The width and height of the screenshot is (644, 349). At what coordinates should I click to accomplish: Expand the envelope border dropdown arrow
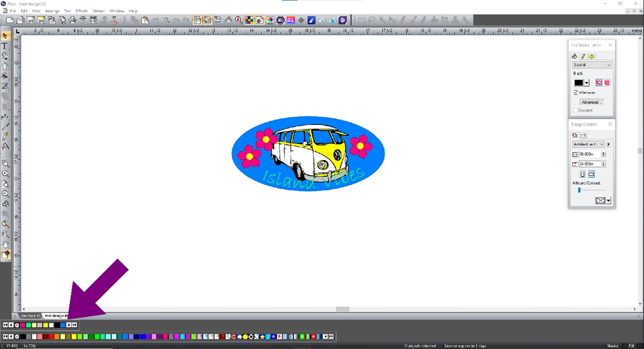click(x=609, y=200)
